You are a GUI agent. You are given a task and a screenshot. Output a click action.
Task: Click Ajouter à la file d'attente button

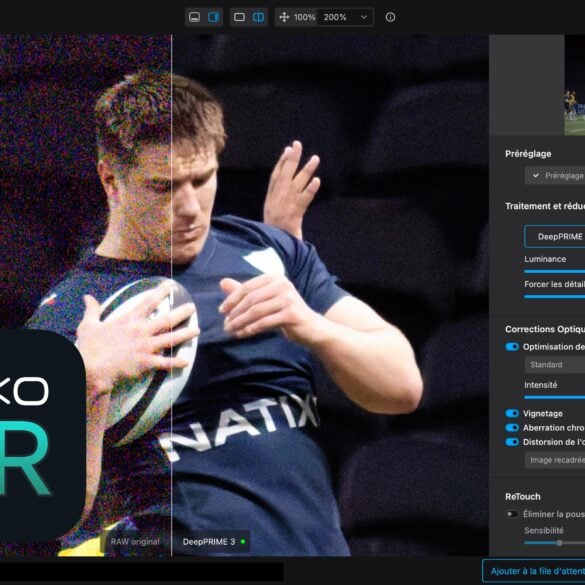coord(534,571)
